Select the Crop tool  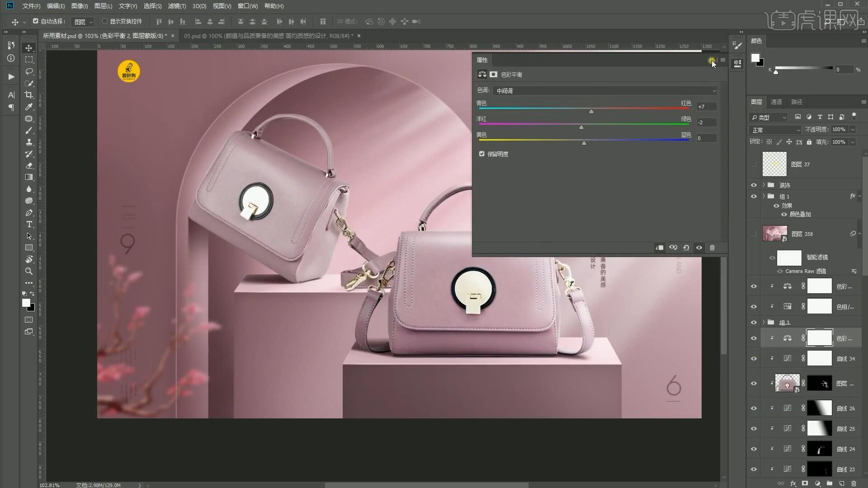pos(29,95)
